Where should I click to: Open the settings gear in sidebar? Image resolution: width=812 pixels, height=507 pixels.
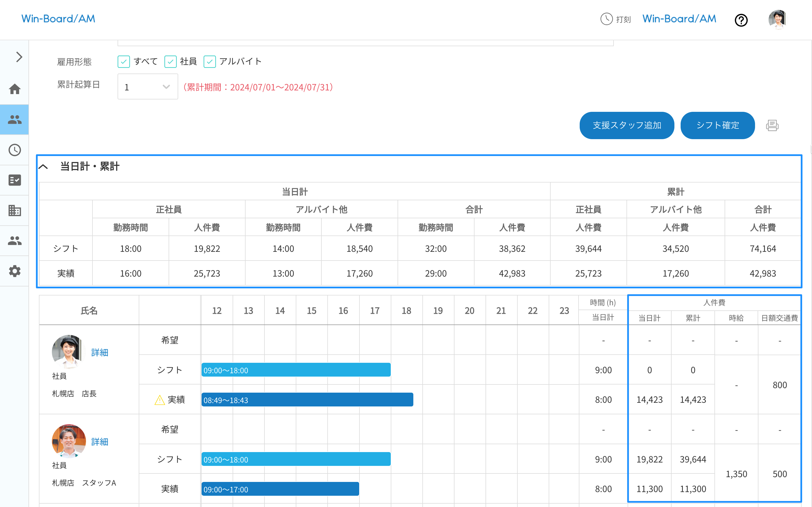tap(14, 271)
